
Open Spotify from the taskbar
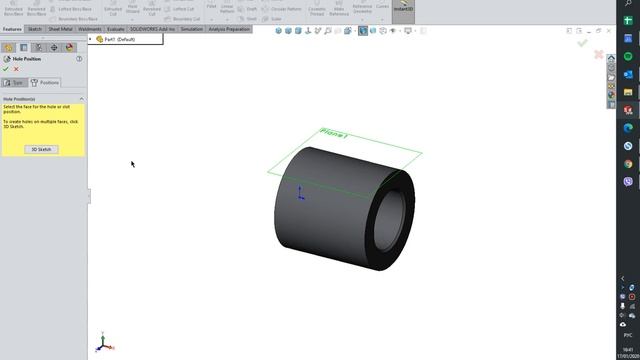[x=628, y=56]
